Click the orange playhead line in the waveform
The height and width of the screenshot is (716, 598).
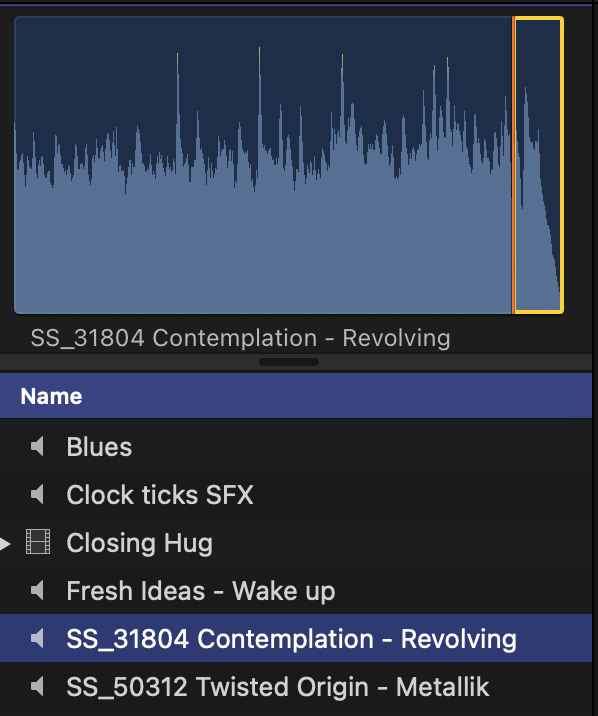coord(513,165)
